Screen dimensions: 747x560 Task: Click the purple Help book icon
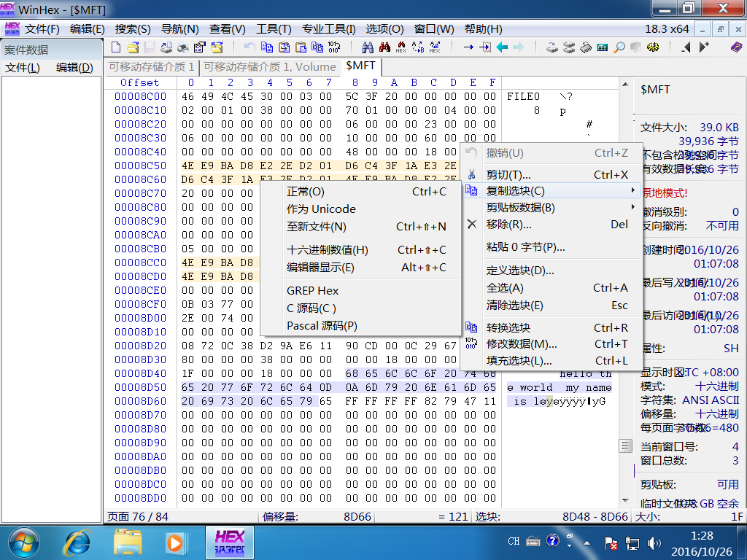pyautogui.click(x=737, y=47)
